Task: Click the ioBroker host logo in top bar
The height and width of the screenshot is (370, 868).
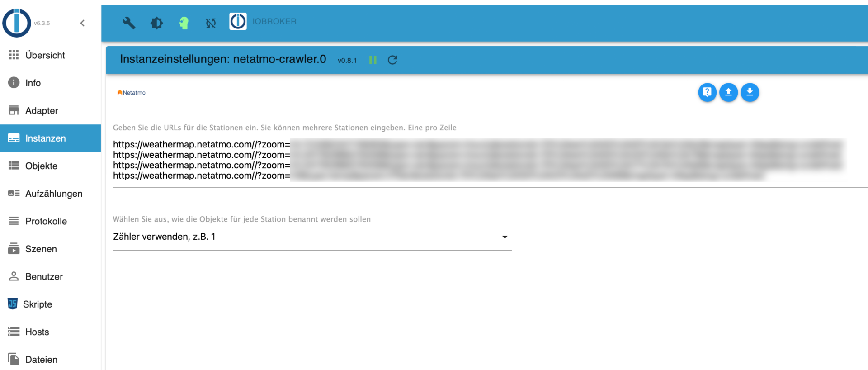Action: click(x=238, y=21)
